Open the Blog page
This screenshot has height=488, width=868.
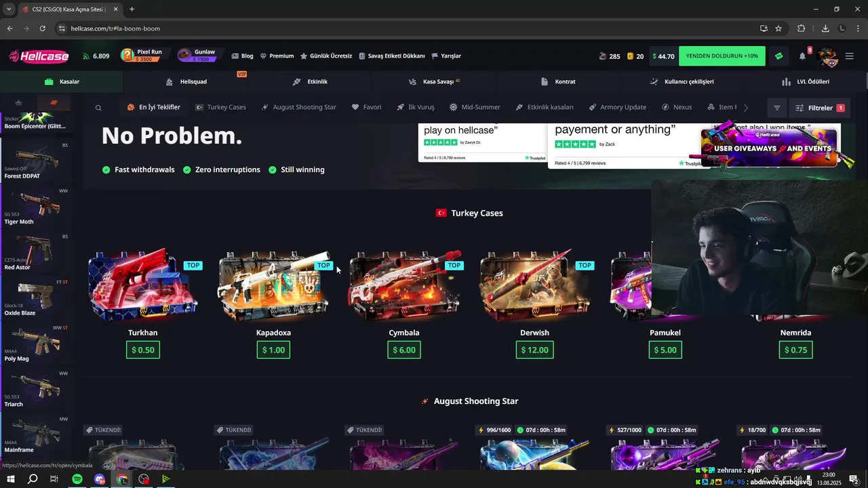pyautogui.click(x=242, y=56)
